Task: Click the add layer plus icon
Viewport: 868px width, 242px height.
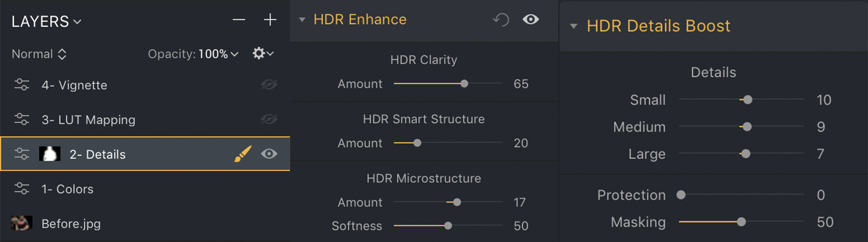Action: [270, 20]
